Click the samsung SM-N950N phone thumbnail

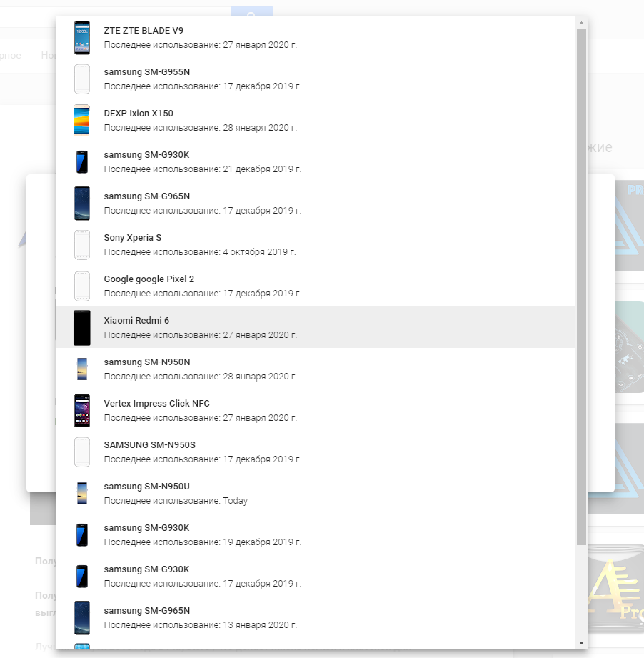coord(82,369)
